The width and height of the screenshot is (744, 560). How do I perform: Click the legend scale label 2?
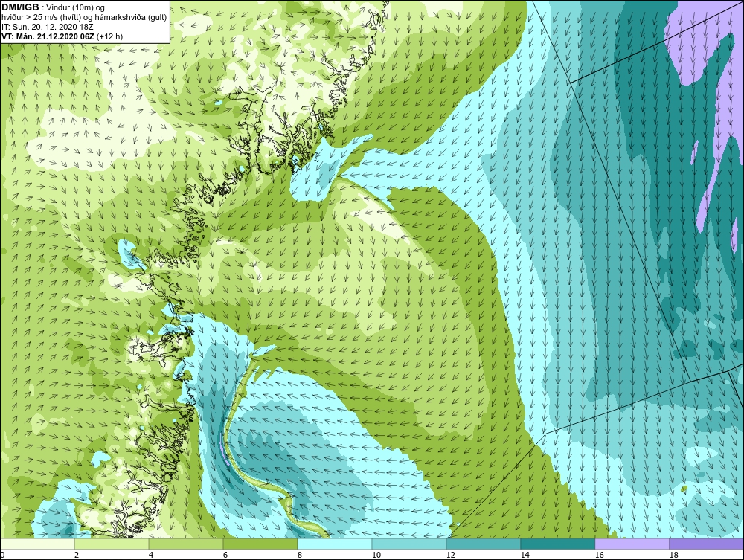[77, 555]
